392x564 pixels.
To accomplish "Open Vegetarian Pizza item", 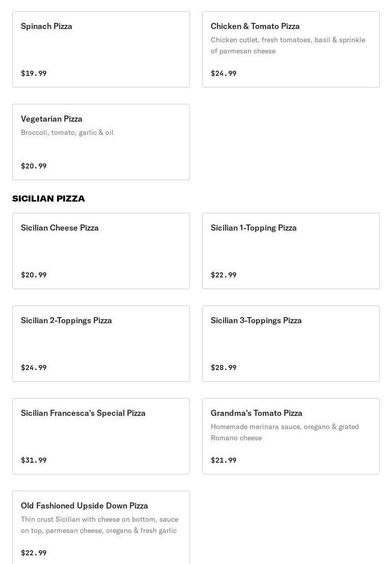I will [x=101, y=142].
